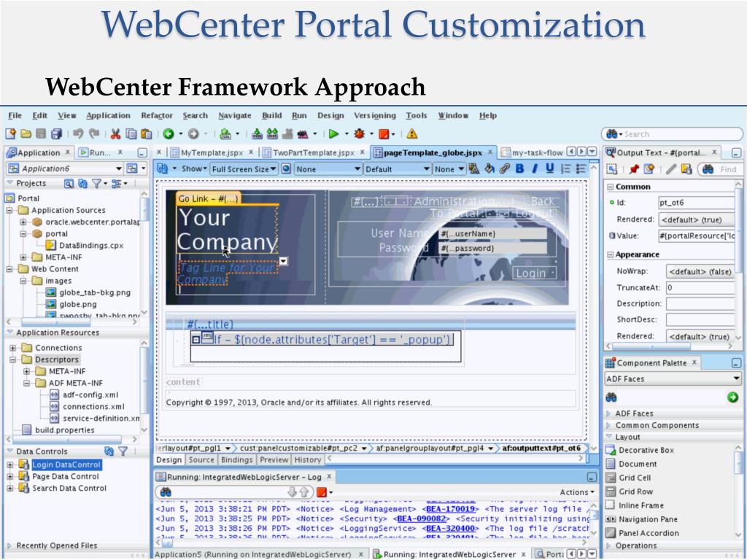
Task: Click the pencil edit icon in property inspector
Action: 671,168
